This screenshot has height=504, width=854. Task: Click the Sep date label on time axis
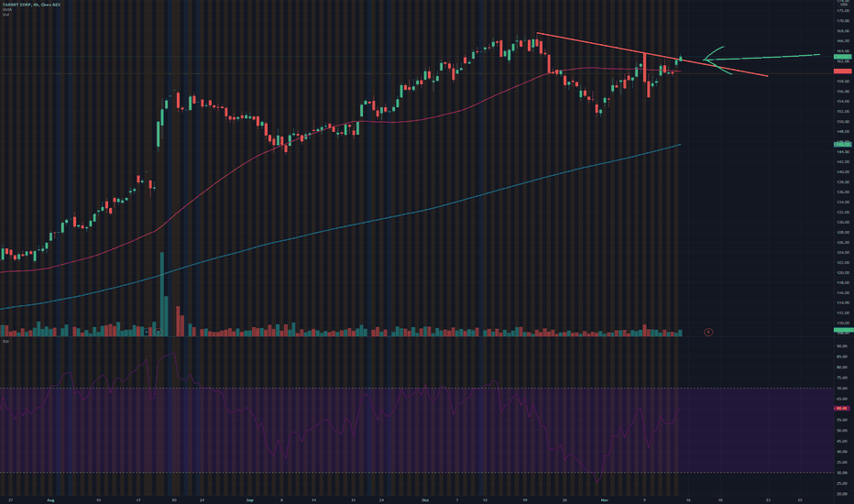pos(250,499)
